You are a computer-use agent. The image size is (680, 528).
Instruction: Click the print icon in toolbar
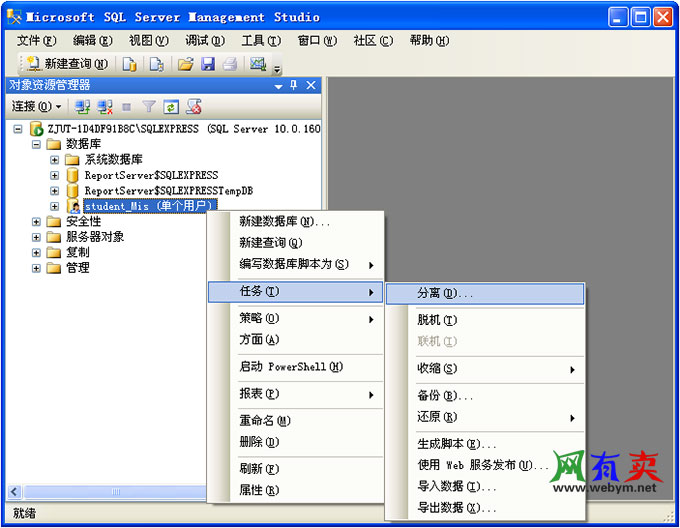(230, 64)
